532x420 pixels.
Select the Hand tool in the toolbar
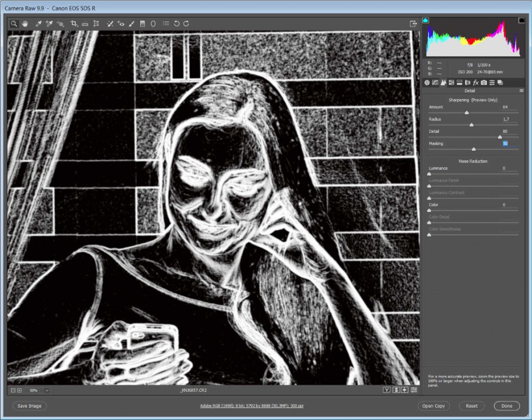point(24,23)
